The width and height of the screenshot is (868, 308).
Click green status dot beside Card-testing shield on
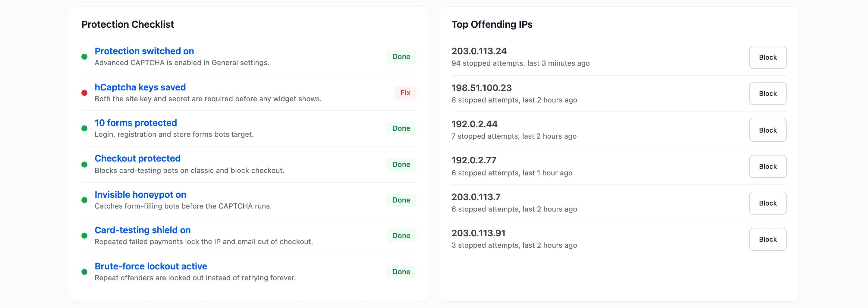pyautogui.click(x=85, y=236)
